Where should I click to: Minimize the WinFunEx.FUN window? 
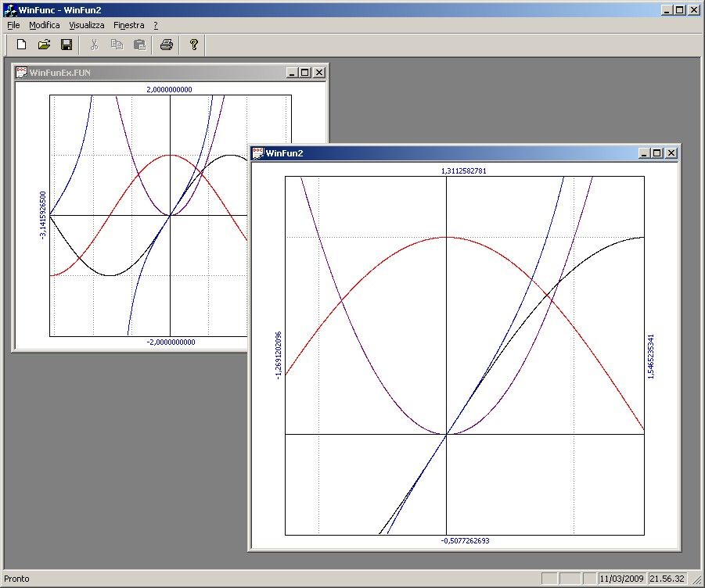(292, 72)
